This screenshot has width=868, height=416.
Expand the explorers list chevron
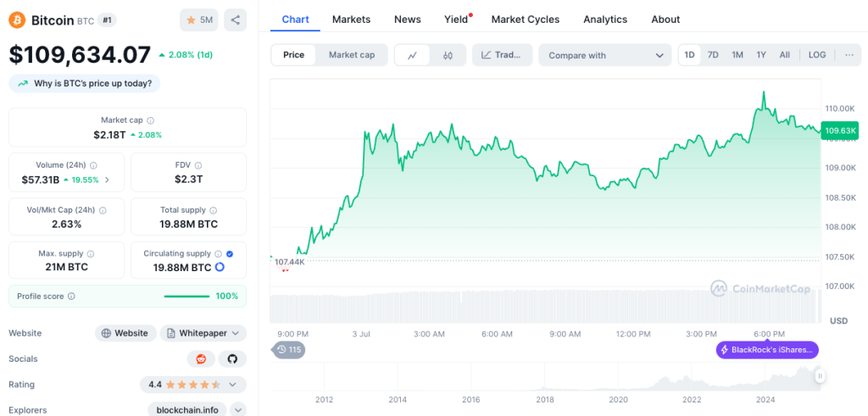click(x=238, y=410)
